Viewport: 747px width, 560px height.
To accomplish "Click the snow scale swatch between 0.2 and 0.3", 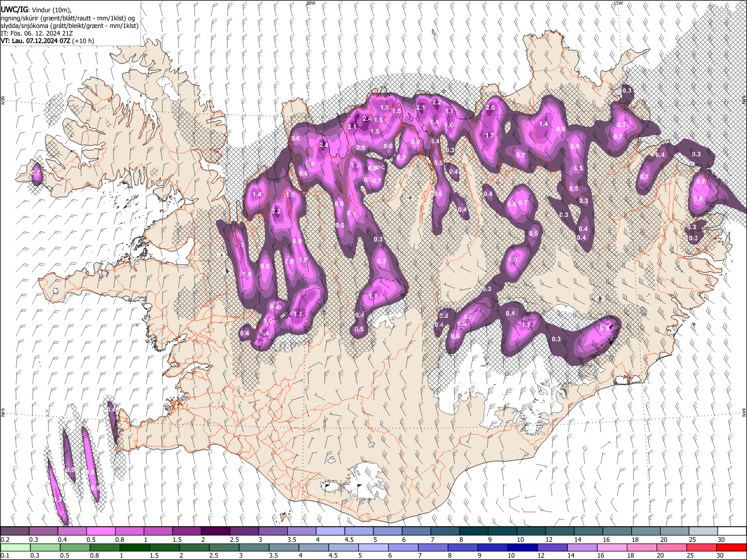I will pos(15,531).
